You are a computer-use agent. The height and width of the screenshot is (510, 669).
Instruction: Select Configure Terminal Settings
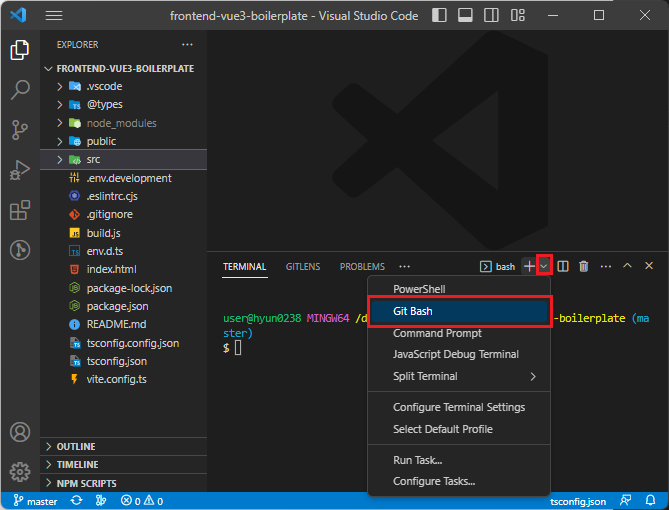pyautogui.click(x=459, y=407)
